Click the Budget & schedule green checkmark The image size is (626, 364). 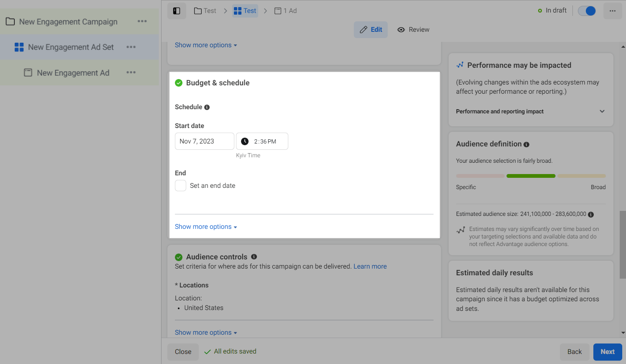tap(179, 83)
